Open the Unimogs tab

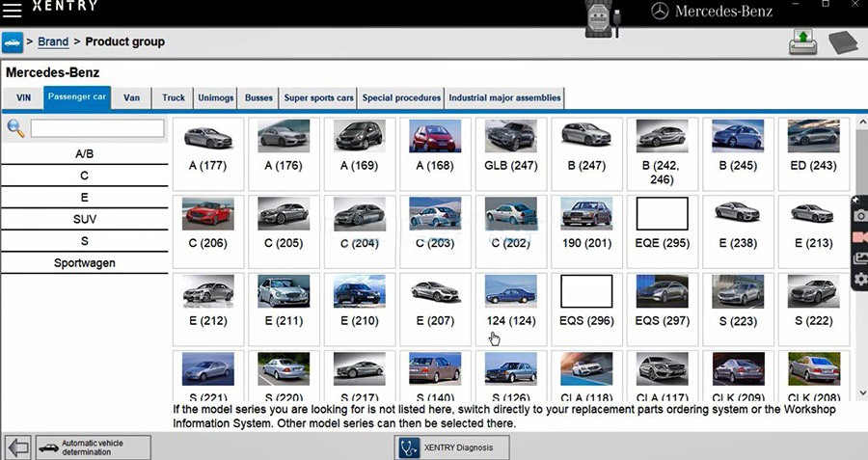(x=215, y=98)
